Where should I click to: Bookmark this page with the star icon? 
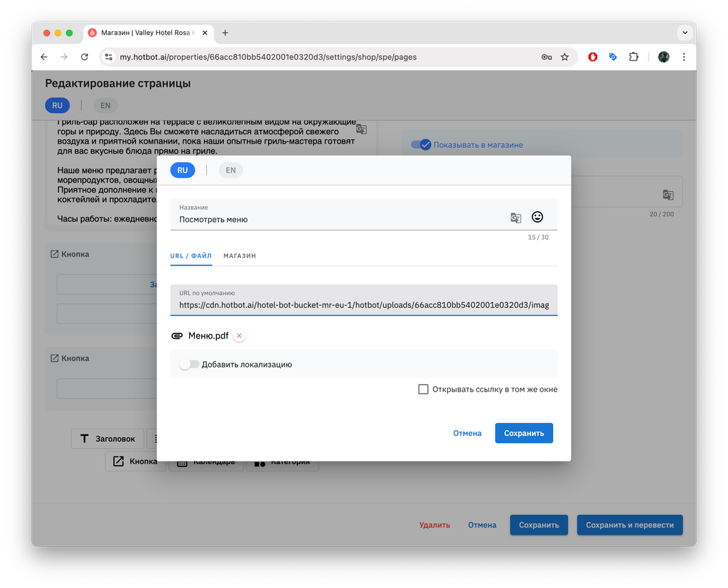pyautogui.click(x=564, y=57)
